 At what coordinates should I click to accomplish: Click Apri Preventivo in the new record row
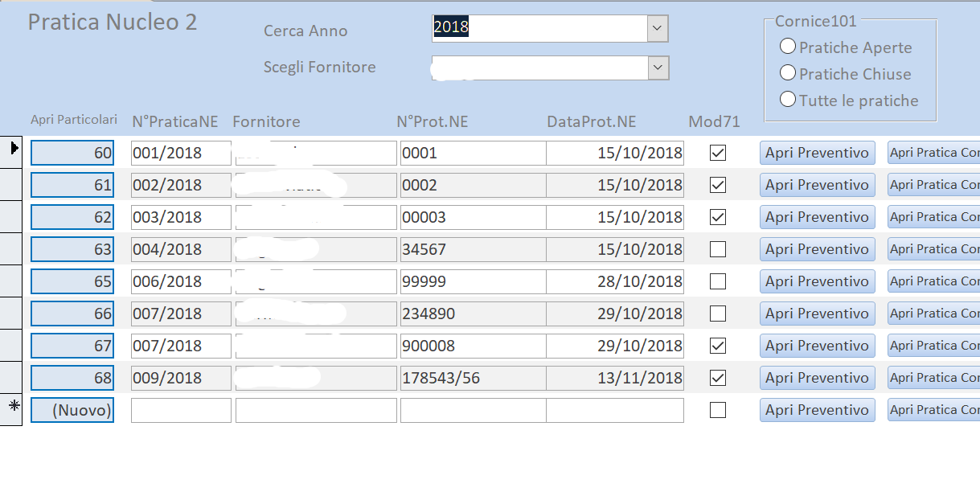pos(817,410)
